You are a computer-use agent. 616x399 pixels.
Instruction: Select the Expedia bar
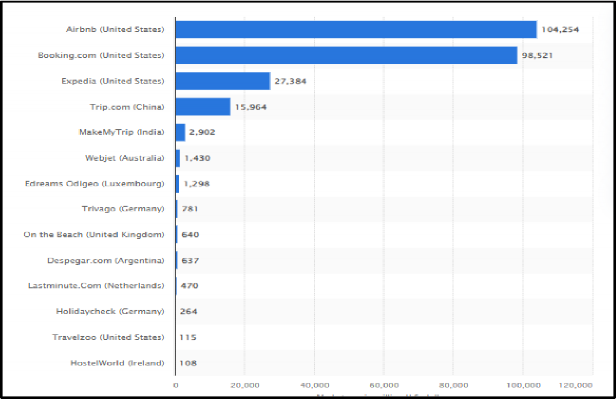pyautogui.click(x=223, y=81)
